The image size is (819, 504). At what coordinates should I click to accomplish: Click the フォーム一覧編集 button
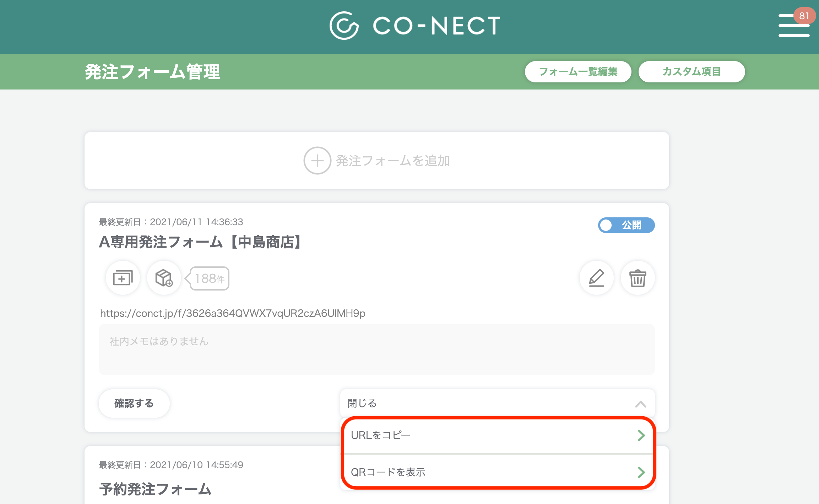pos(578,72)
